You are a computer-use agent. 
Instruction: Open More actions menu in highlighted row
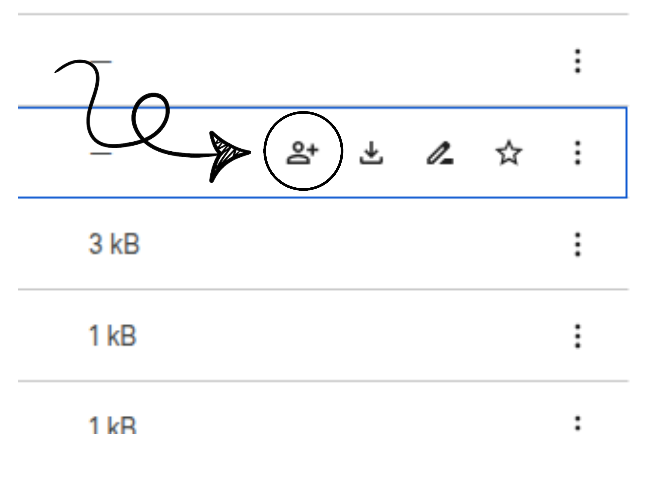click(577, 153)
